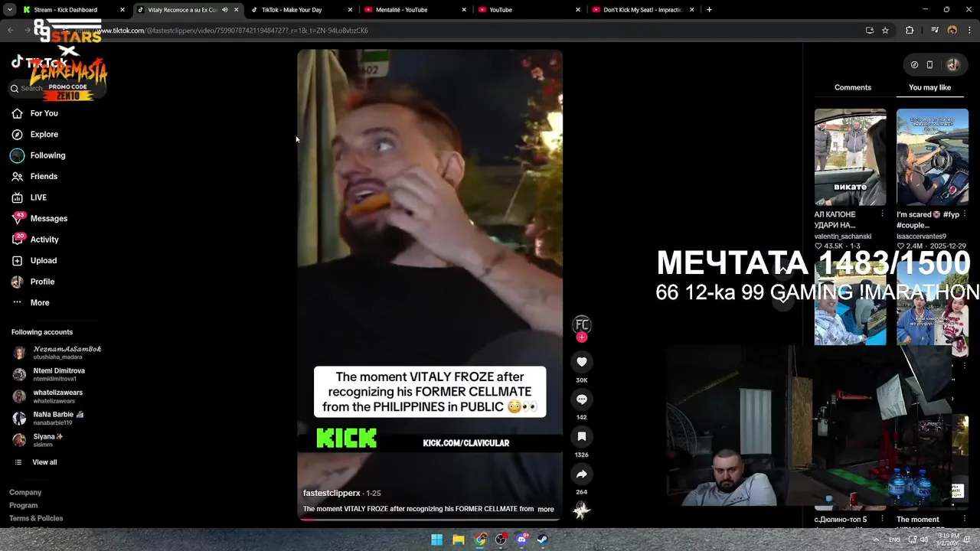Open the profile avatar at the top right
980x551 pixels.
click(953, 65)
